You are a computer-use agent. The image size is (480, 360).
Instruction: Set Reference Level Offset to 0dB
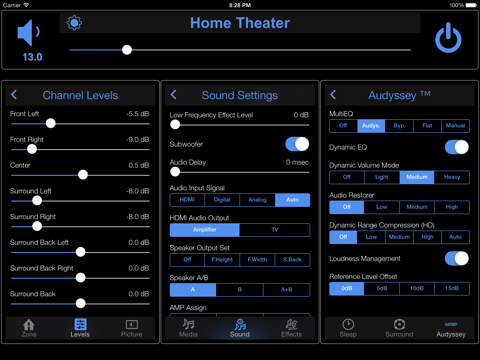click(347, 288)
